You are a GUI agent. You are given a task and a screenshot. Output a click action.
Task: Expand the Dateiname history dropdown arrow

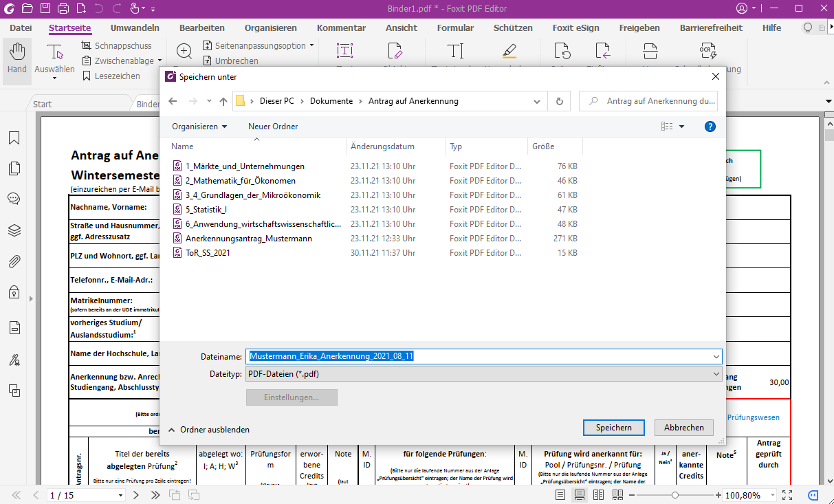tap(716, 357)
